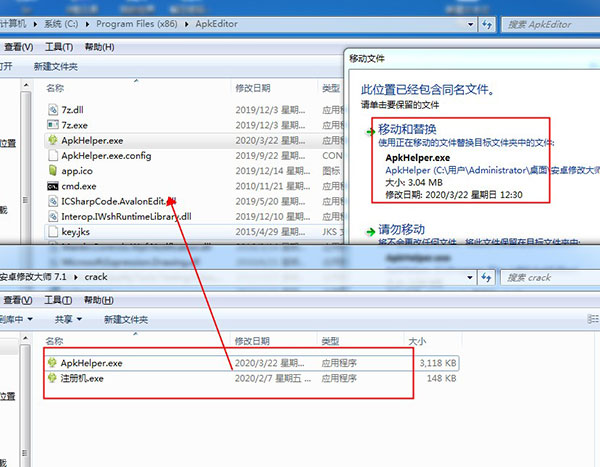Sort by 大小 column in crack window

[x=416, y=341]
